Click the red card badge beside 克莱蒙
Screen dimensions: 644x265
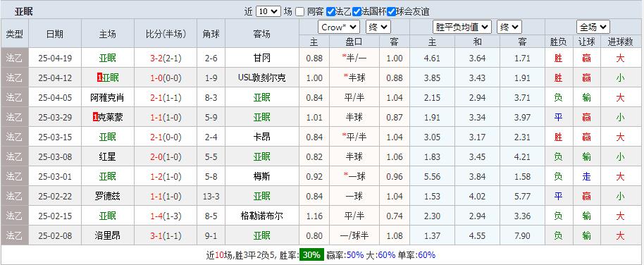point(95,118)
